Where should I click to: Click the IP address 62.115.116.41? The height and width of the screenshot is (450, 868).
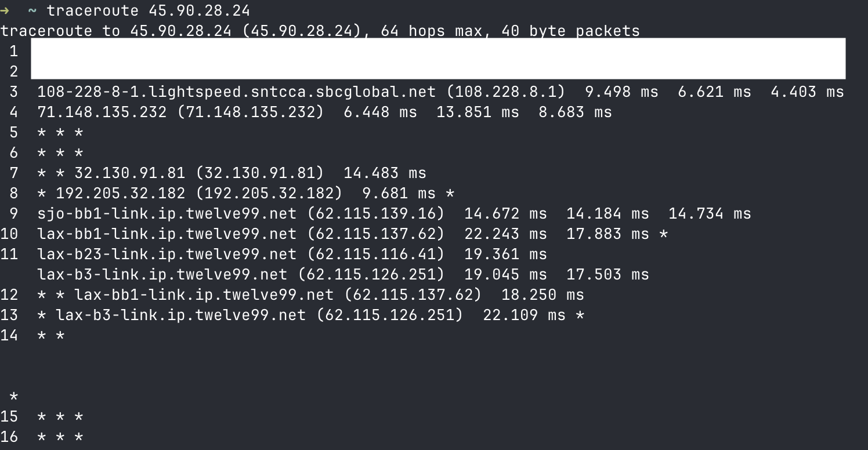coord(375,254)
